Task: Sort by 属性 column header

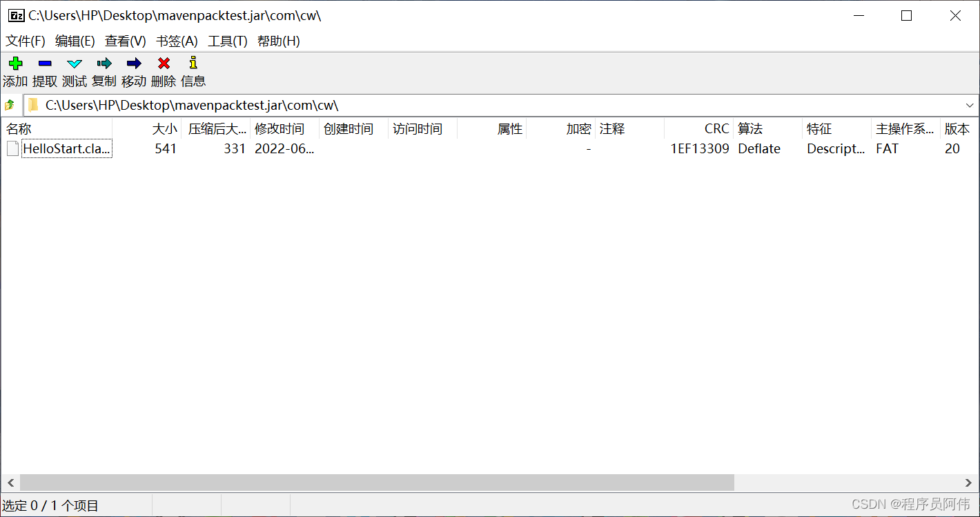Action: 492,129
